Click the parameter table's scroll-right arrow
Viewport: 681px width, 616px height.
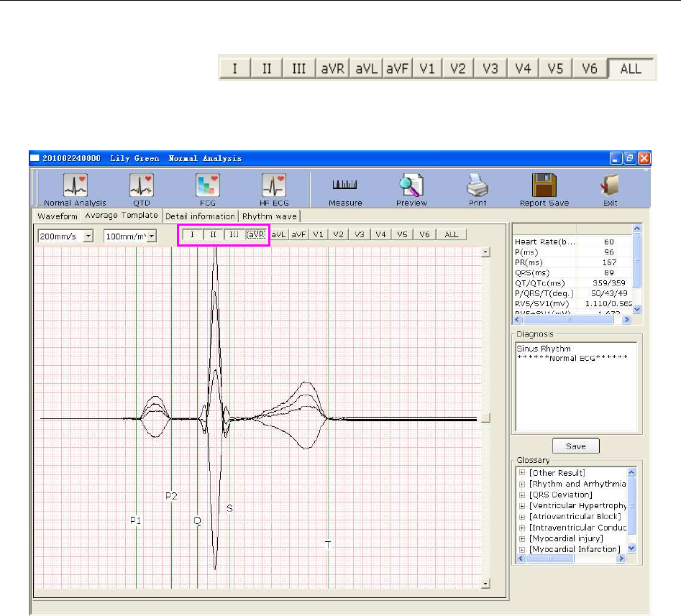coord(626,320)
